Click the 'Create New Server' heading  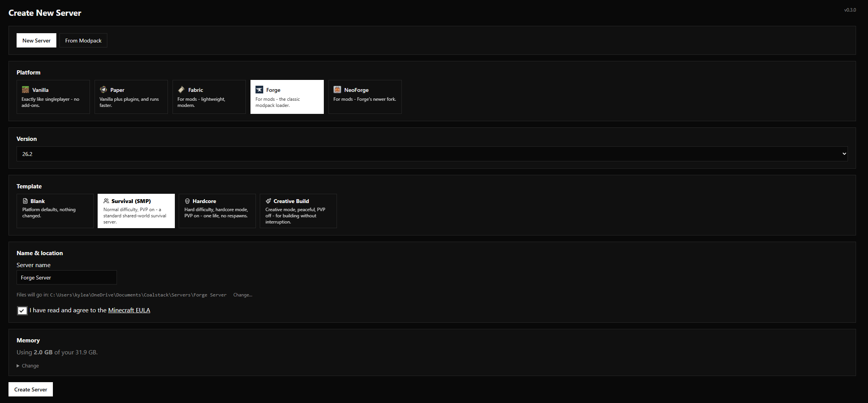point(45,13)
